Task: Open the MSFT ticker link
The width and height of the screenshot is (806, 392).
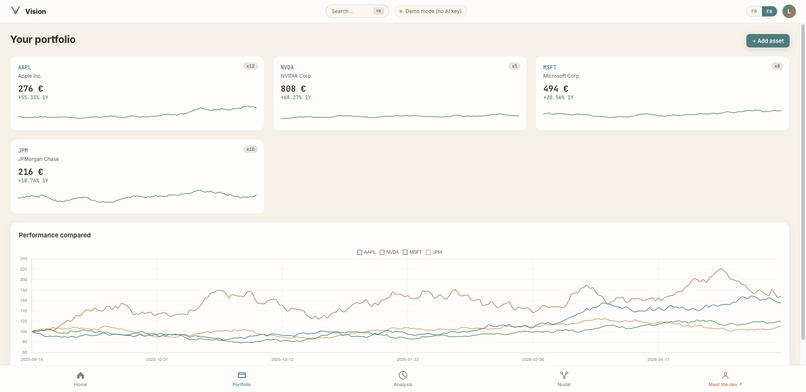Action: tap(550, 67)
